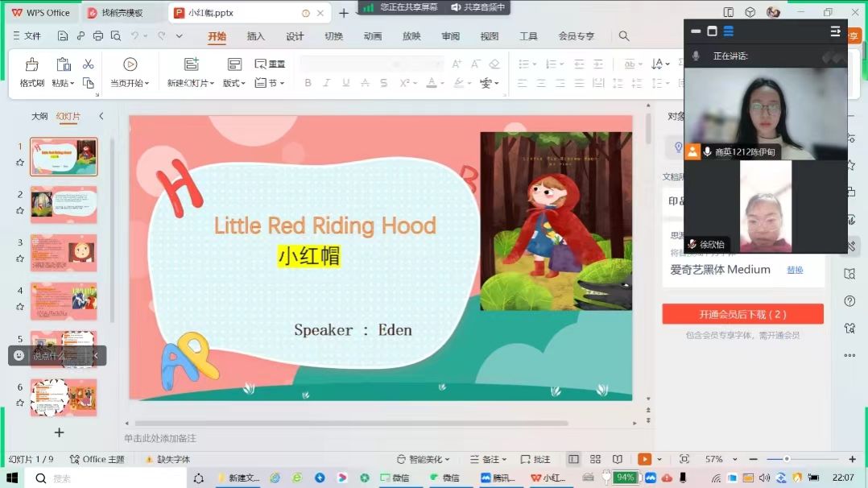This screenshot has width=868, height=488.
Task: Click the Copy icon below the scissors
Action: coord(88,83)
